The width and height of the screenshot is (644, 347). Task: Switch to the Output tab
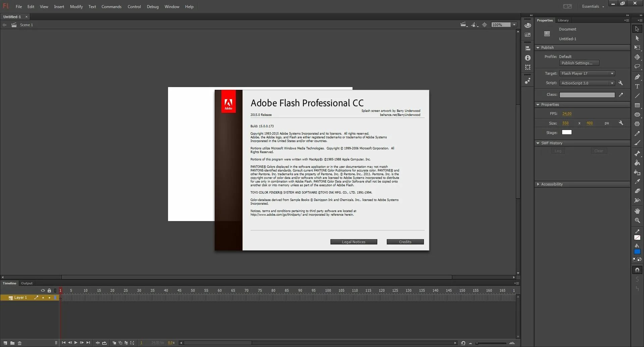point(27,283)
